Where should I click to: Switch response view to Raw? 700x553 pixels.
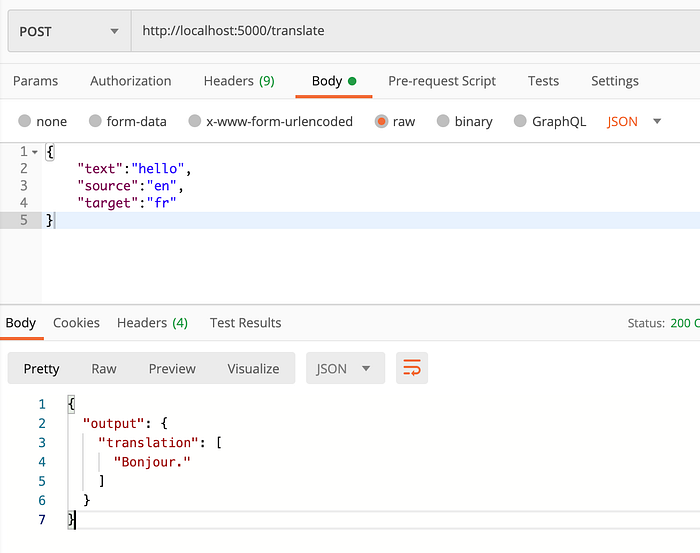pos(104,369)
